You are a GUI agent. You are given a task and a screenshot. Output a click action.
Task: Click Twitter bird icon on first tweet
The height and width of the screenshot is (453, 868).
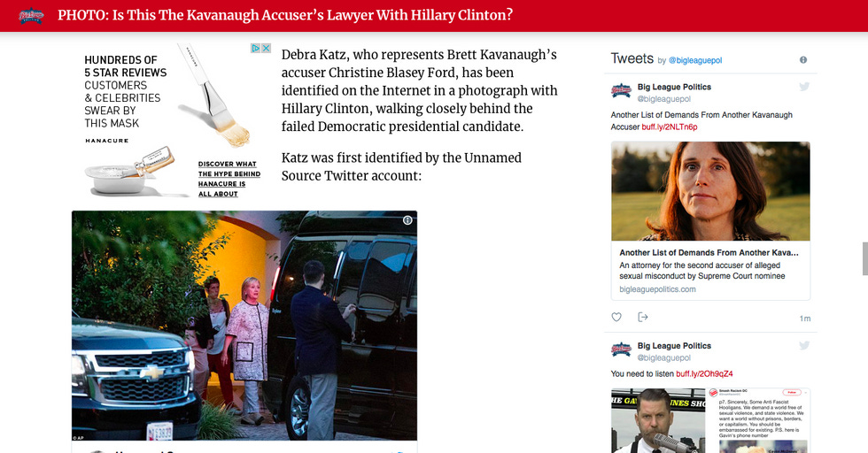(x=804, y=87)
